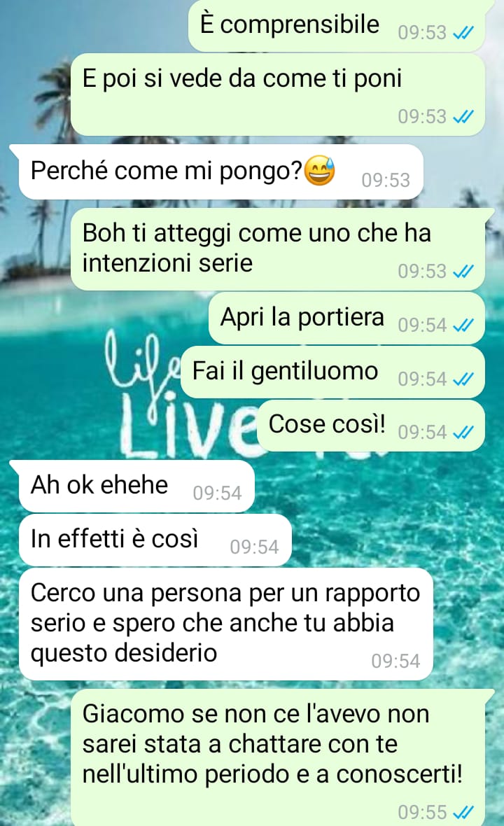Select the 'Giacomo se non ce l'avevo' message
The image size is (504, 826).
pos(278,757)
